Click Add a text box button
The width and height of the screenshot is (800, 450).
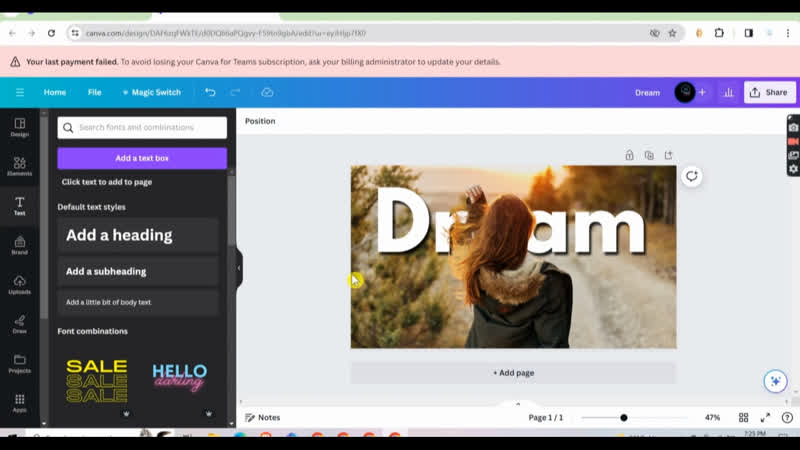142,158
